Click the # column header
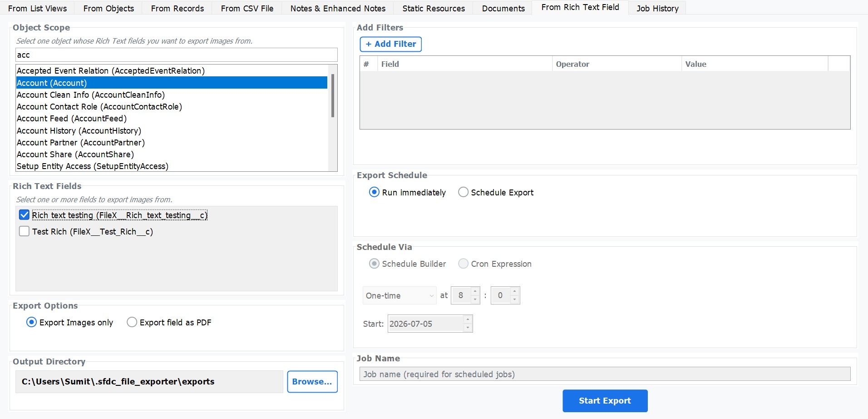Screen dimensions: 868x419 click(x=369, y=64)
